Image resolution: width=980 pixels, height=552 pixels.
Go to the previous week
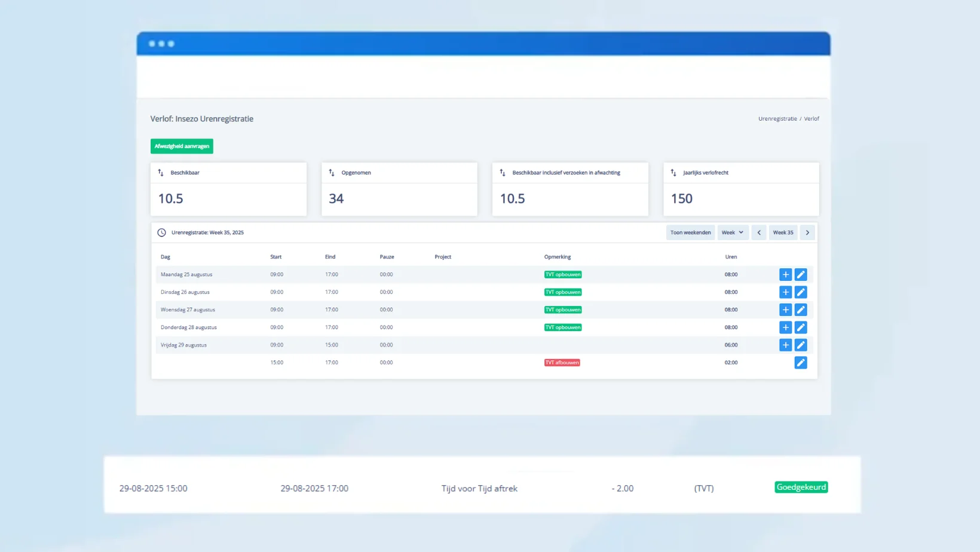click(759, 232)
